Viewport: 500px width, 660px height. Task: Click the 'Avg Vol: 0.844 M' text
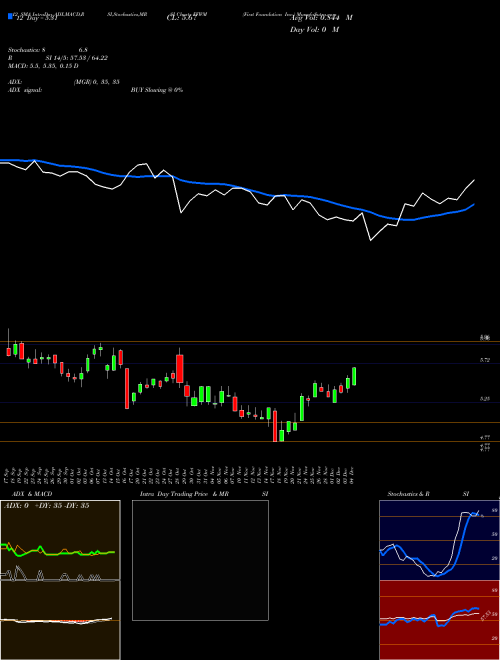(x=321, y=18)
